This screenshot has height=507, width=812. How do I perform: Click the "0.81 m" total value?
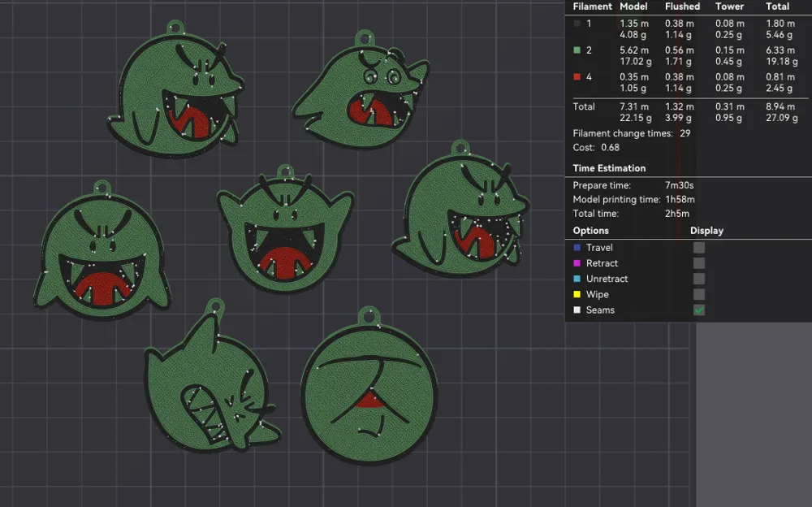(x=780, y=76)
